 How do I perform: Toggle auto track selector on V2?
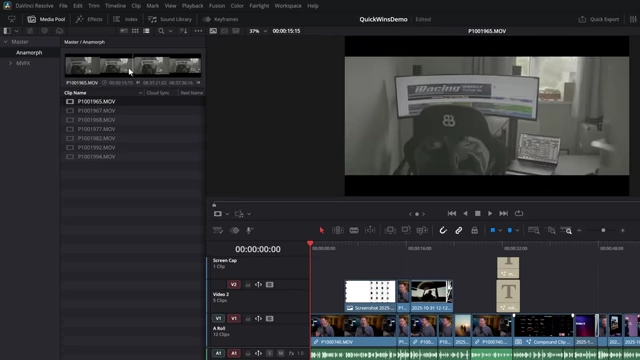(258, 284)
